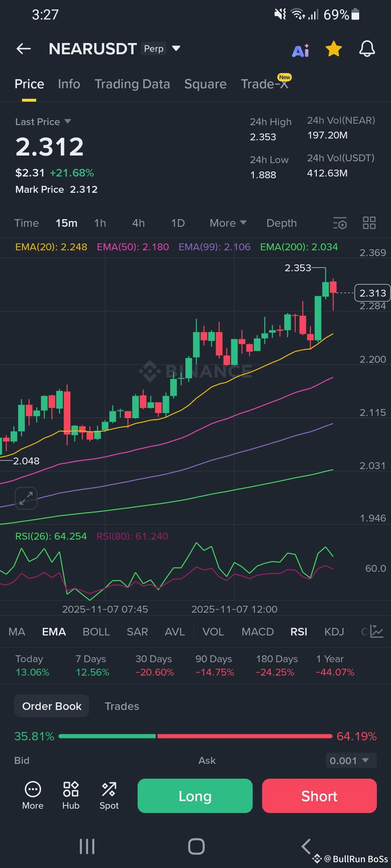This screenshot has height=868, width=391.
Task: Tap the EMA(50) legend label
Action: coord(133,247)
